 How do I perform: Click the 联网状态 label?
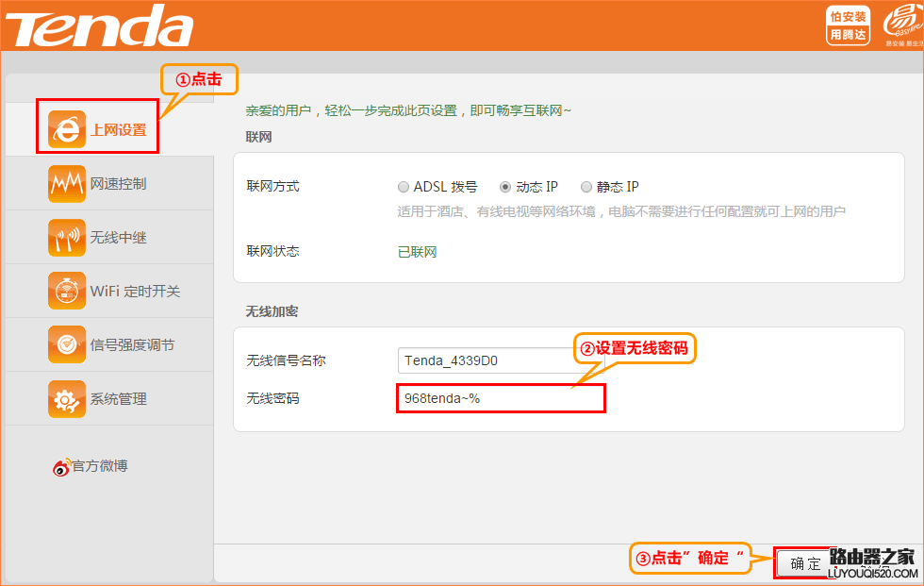[x=272, y=251]
